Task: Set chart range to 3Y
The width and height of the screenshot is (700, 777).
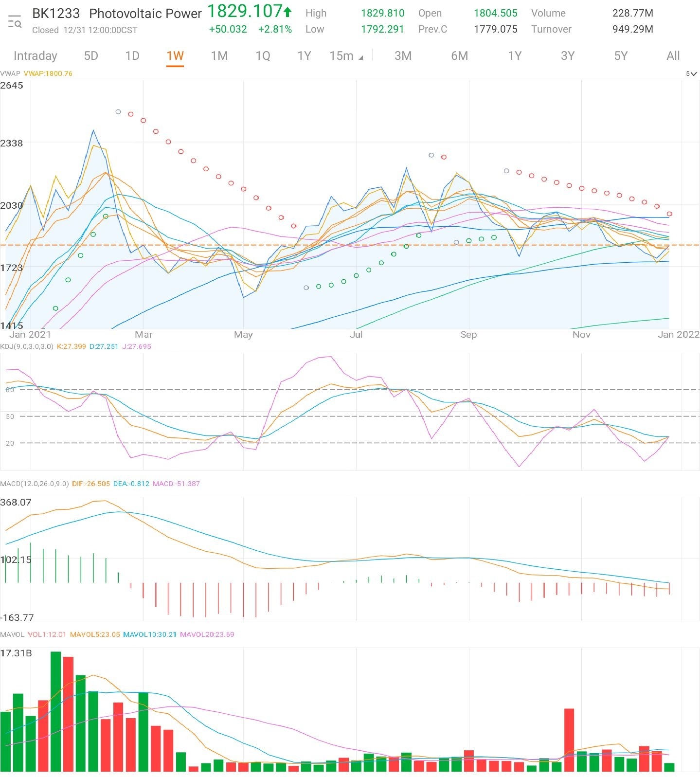Action: (x=568, y=56)
